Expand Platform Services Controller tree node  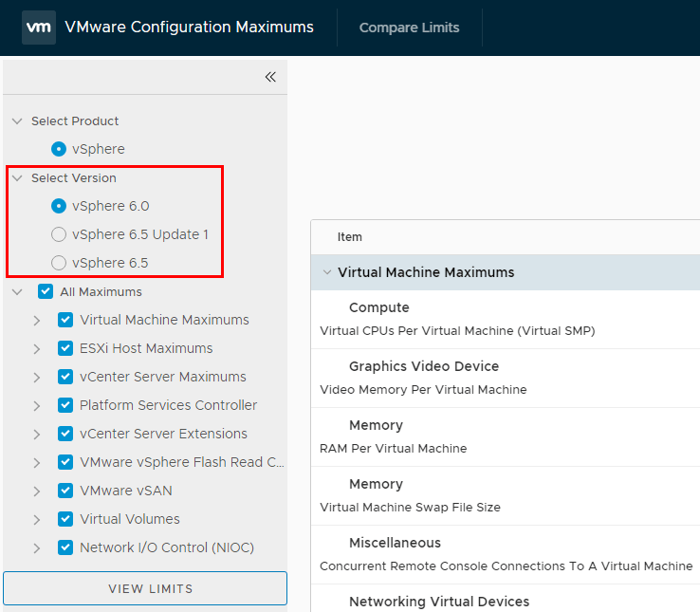pos(37,405)
